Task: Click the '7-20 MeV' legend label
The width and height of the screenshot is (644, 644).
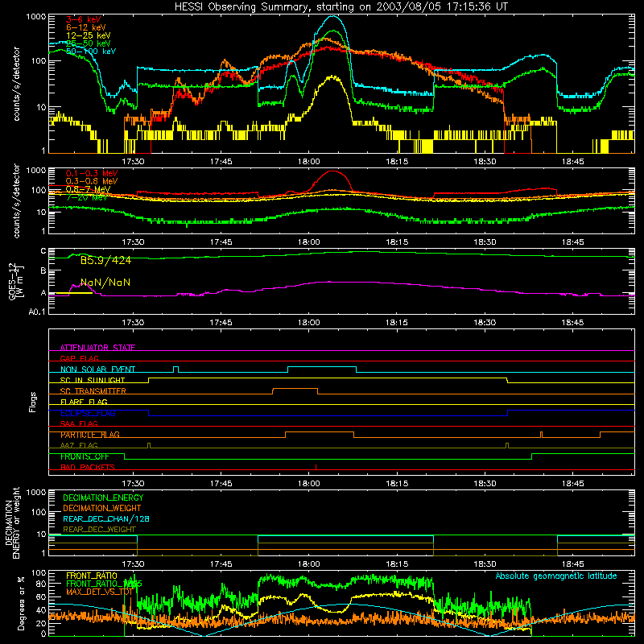Action: tap(87, 197)
